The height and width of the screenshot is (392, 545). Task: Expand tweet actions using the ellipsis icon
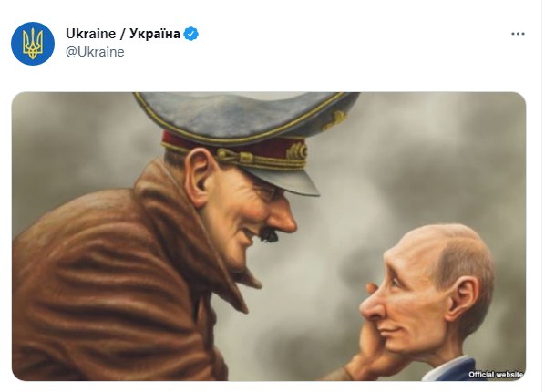click(x=518, y=34)
